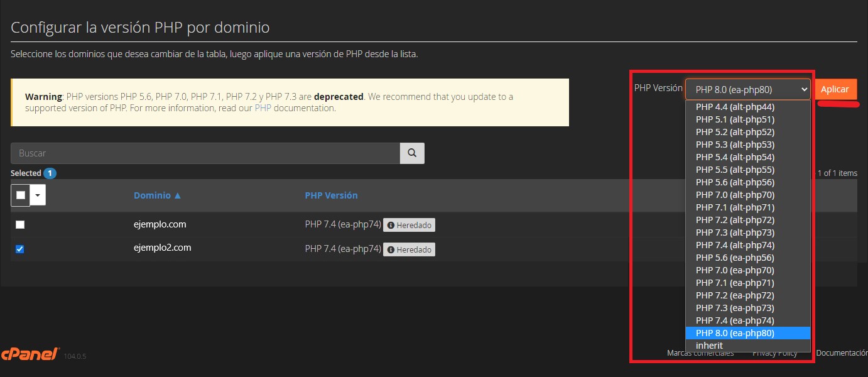Pick PHP 5.6 (alt-php56) from list
This screenshot has width=868, height=377.
pyautogui.click(x=735, y=182)
